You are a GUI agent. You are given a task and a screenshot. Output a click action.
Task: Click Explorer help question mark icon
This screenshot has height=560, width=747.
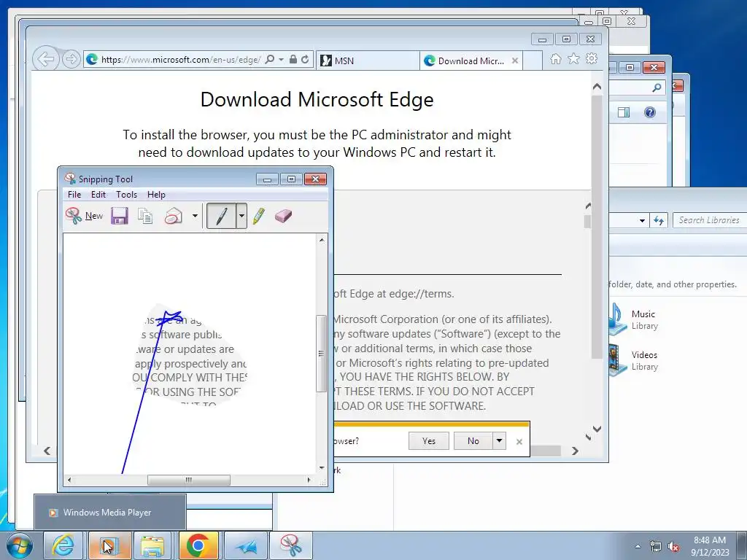click(649, 112)
